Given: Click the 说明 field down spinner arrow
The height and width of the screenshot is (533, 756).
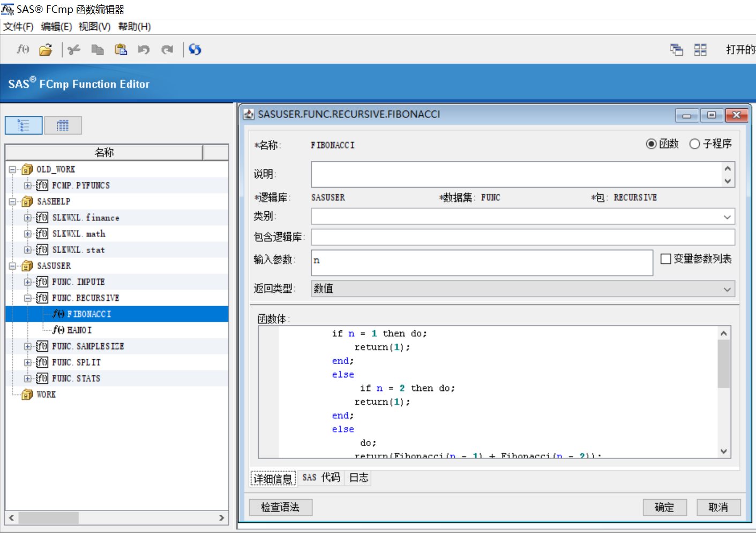Looking at the screenshot, I should click(728, 181).
